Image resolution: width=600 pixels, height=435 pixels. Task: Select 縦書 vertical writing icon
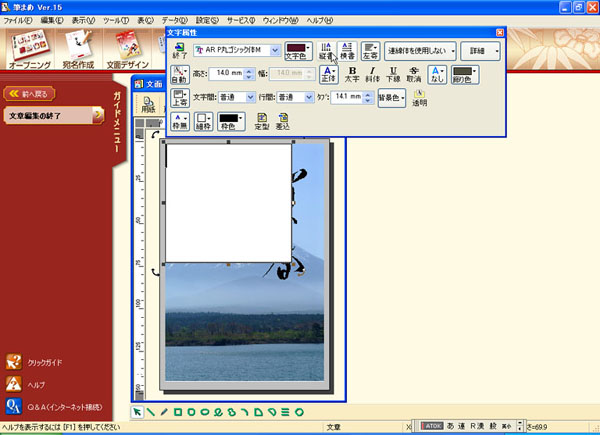326,52
